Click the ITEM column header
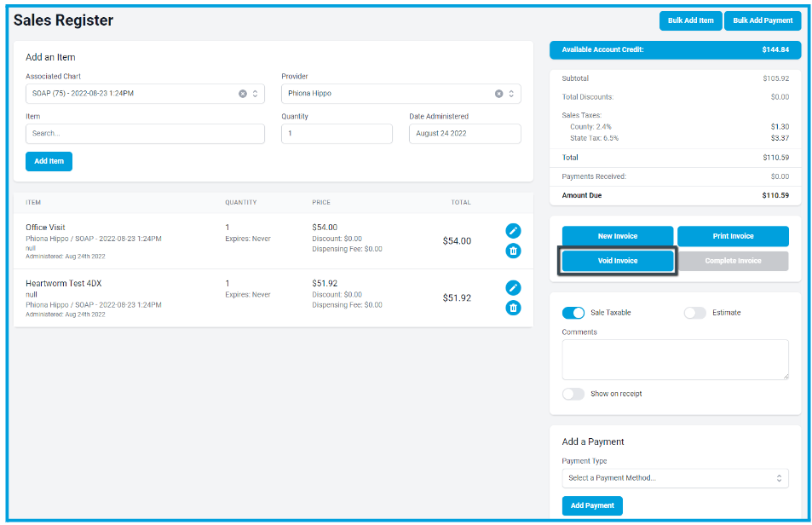 click(33, 203)
